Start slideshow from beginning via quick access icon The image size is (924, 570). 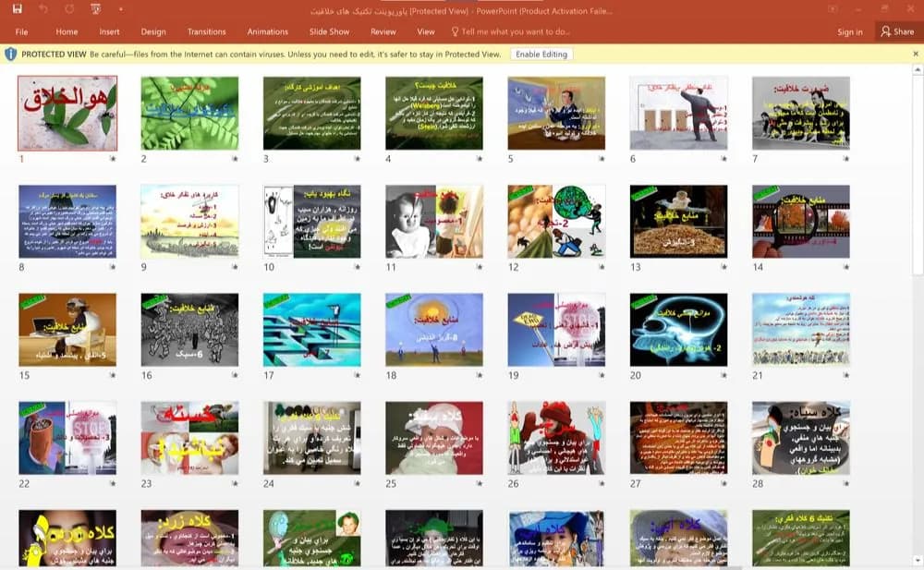95,9
